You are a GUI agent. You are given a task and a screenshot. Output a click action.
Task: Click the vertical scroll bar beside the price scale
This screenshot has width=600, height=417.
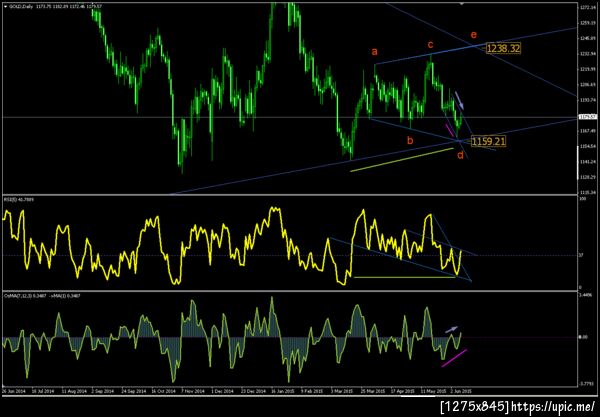coord(577,165)
